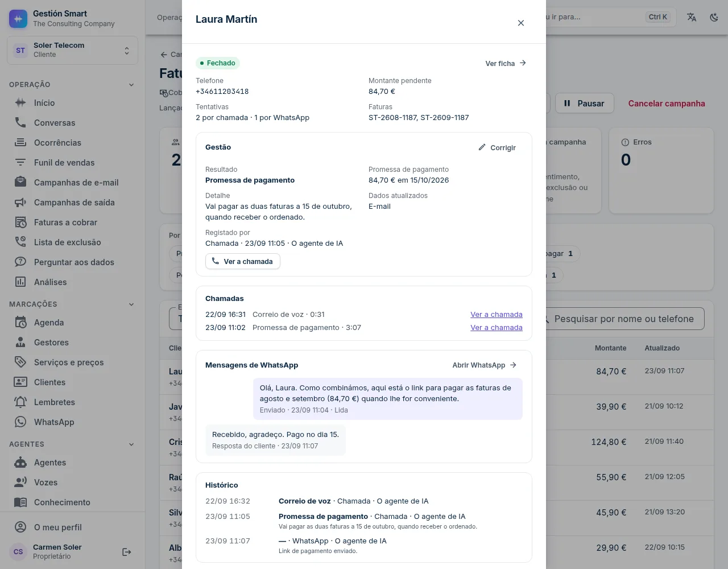
Task: Open Agenda calendar icon
Action: (20, 323)
